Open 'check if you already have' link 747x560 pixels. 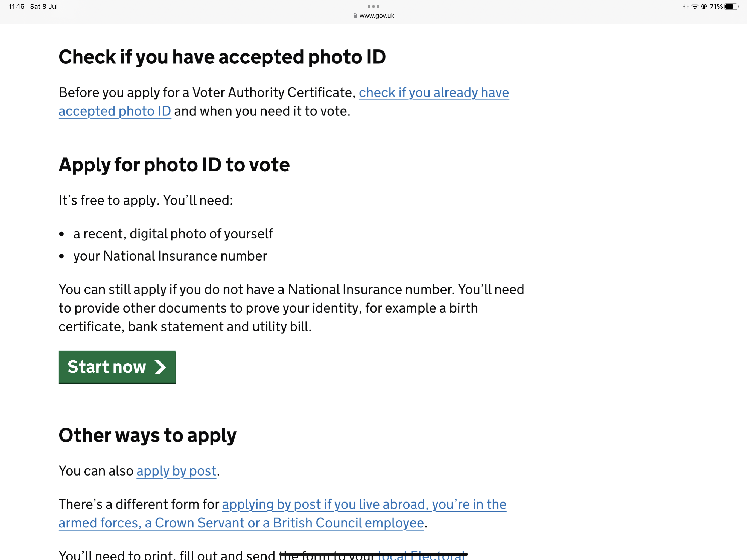click(x=434, y=92)
